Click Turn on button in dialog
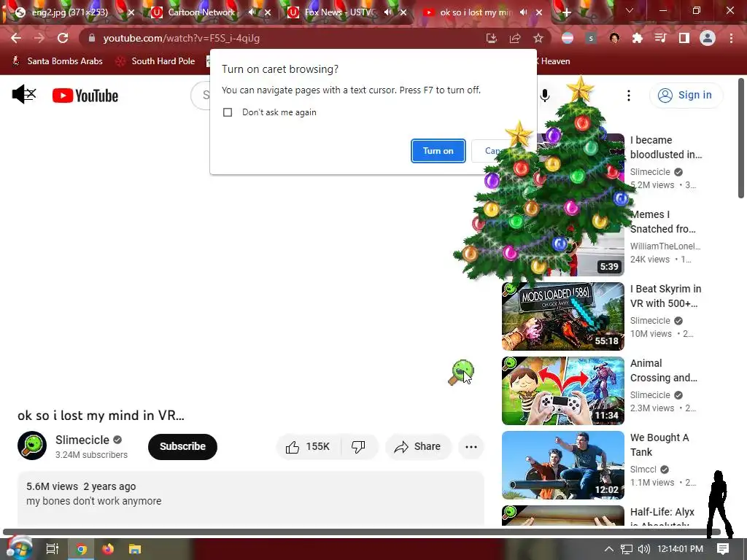The width and height of the screenshot is (747, 560). click(x=438, y=151)
